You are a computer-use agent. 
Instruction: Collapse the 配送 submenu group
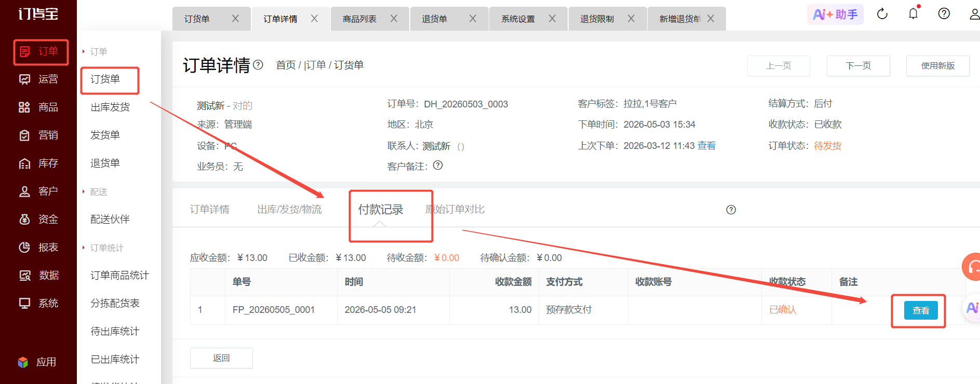tap(95, 192)
